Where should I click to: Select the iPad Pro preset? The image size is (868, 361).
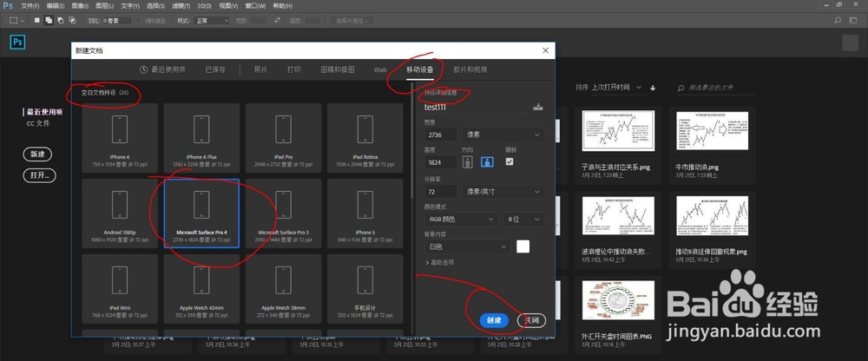(x=284, y=138)
